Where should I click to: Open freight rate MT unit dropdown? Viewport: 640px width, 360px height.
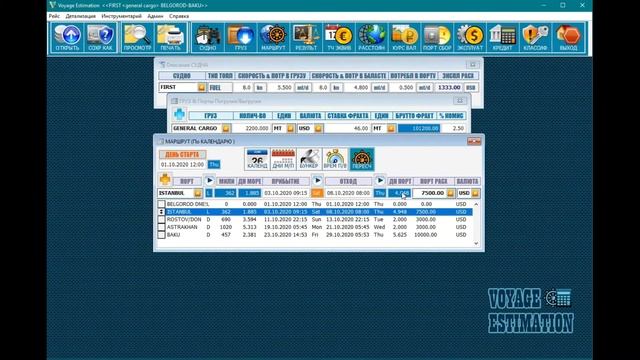click(391, 128)
